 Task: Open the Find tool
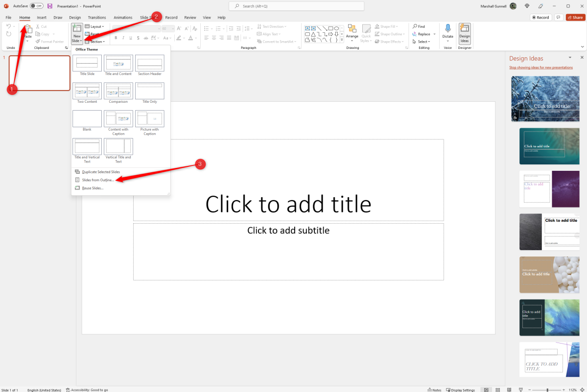420,26
